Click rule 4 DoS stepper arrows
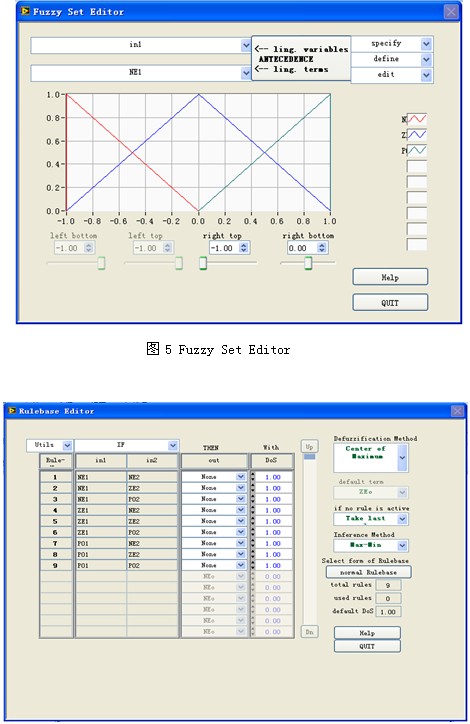 pos(253,510)
